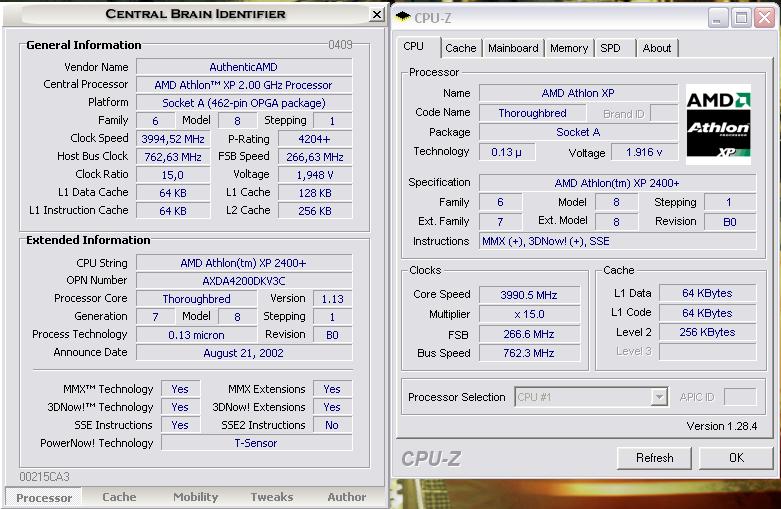Image resolution: width=781 pixels, height=509 pixels.
Task: Click the CPU-Z title bar application icon
Action: [x=403, y=17]
